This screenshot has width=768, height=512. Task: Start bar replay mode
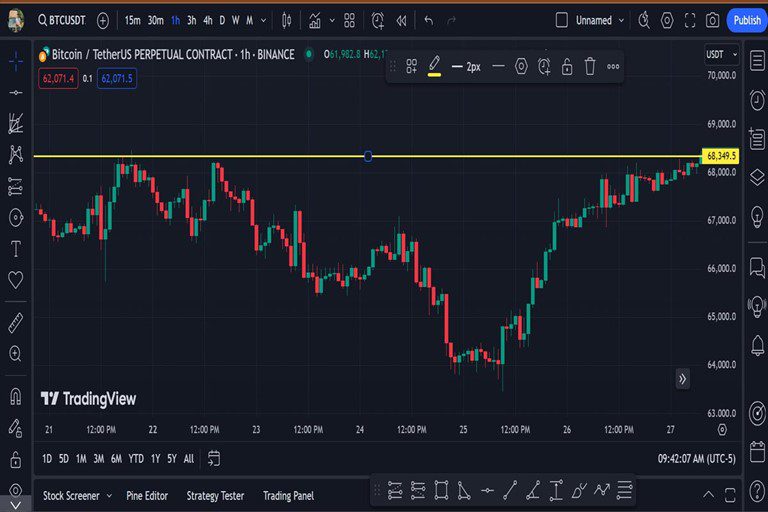tap(401, 21)
